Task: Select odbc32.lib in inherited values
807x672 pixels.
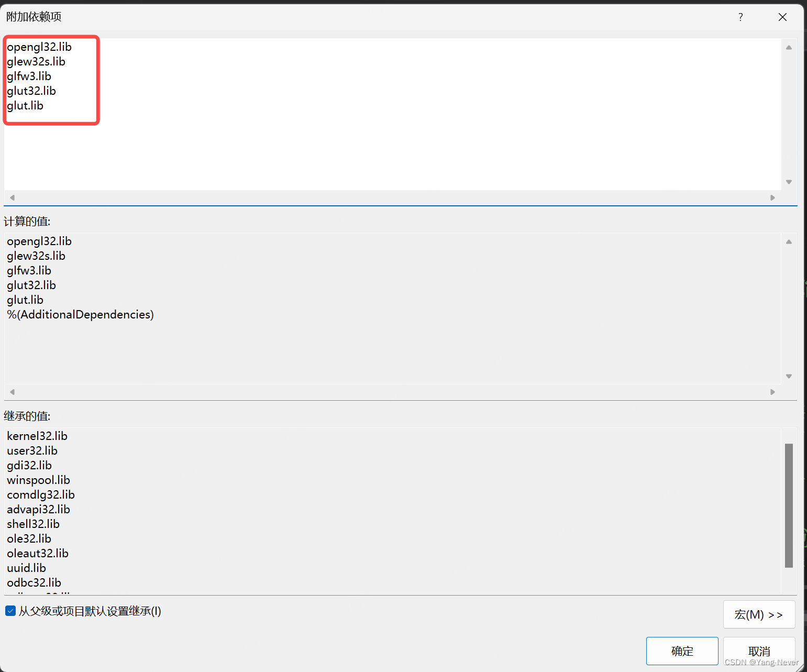Action: tap(34, 583)
